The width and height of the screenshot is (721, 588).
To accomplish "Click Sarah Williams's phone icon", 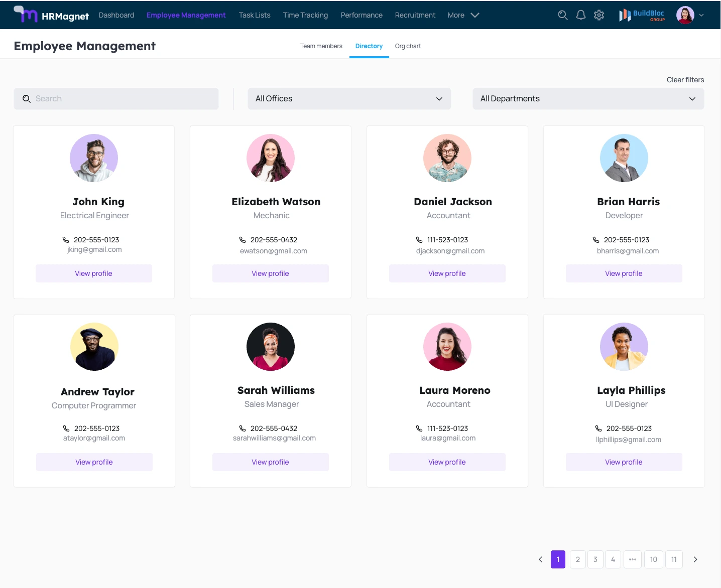I will point(243,428).
